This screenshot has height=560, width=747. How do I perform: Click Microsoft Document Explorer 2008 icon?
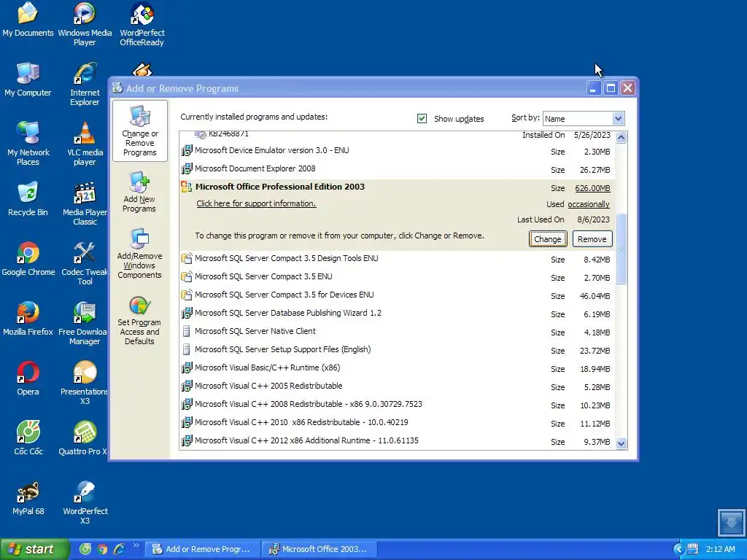(x=187, y=168)
